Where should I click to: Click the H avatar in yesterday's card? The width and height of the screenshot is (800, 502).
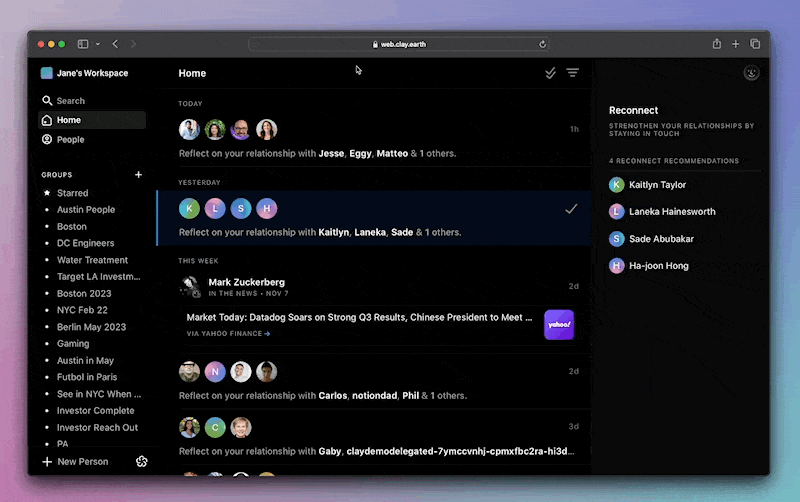tap(266, 209)
